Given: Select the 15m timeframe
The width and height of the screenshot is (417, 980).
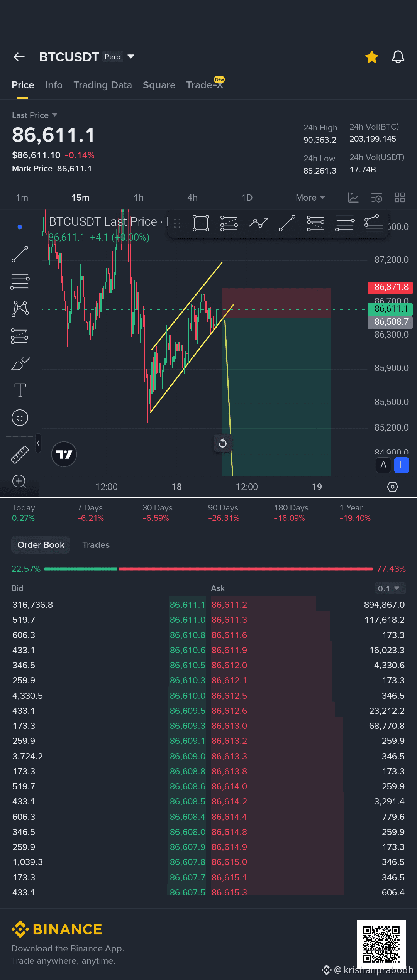Looking at the screenshot, I should click(x=80, y=198).
